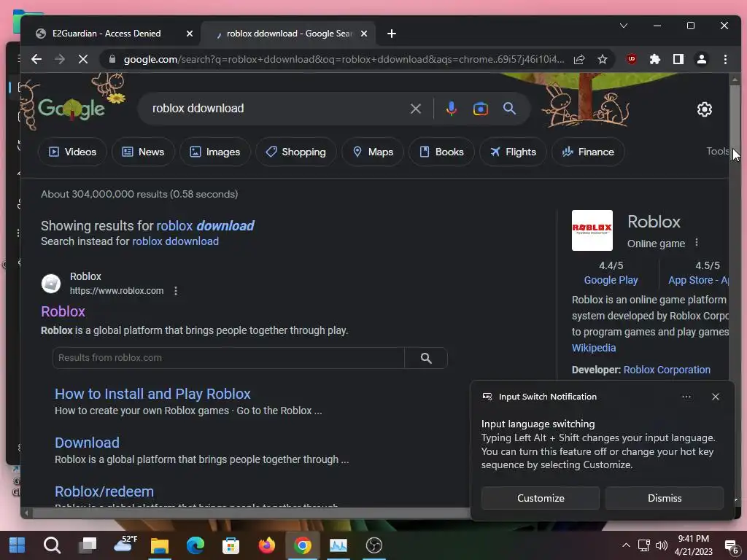This screenshot has width=747, height=560.
Task: Open Google quick settings gear
Action: tap(705, 109)
